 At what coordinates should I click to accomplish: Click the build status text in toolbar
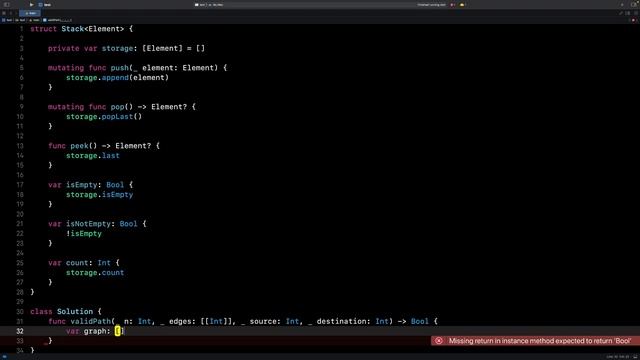(431, 5)
